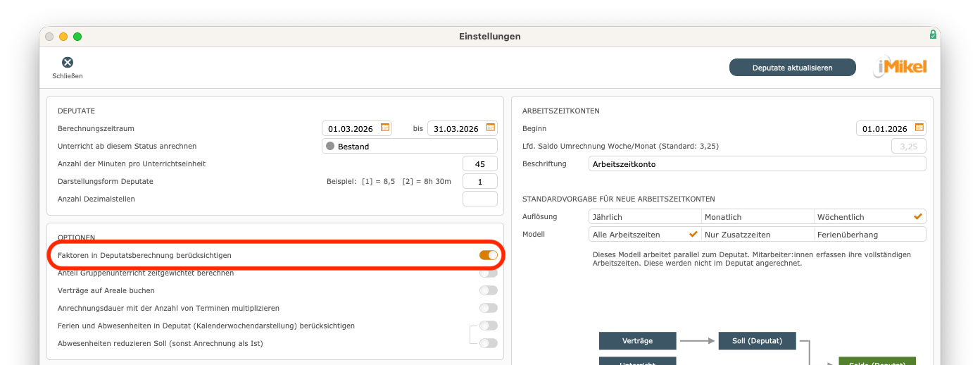
Task: Click the ARBEITSZEITKONTEN heading
Action: (561, 111)
